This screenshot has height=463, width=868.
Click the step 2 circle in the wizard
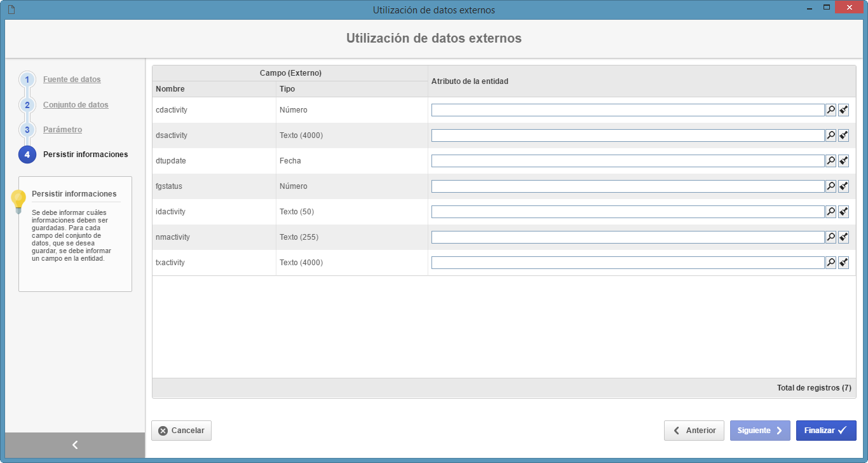tap(27, 105)
